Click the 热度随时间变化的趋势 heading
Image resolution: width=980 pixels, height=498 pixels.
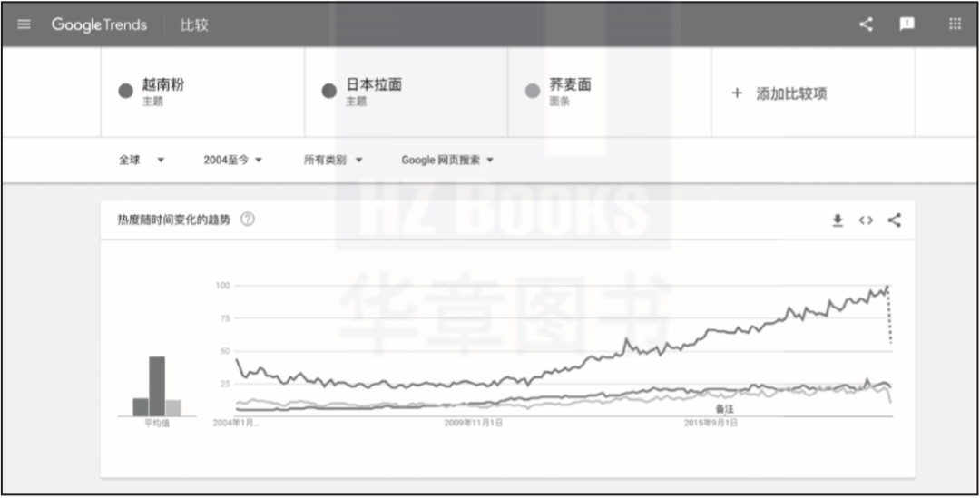(x=173, y=220)
